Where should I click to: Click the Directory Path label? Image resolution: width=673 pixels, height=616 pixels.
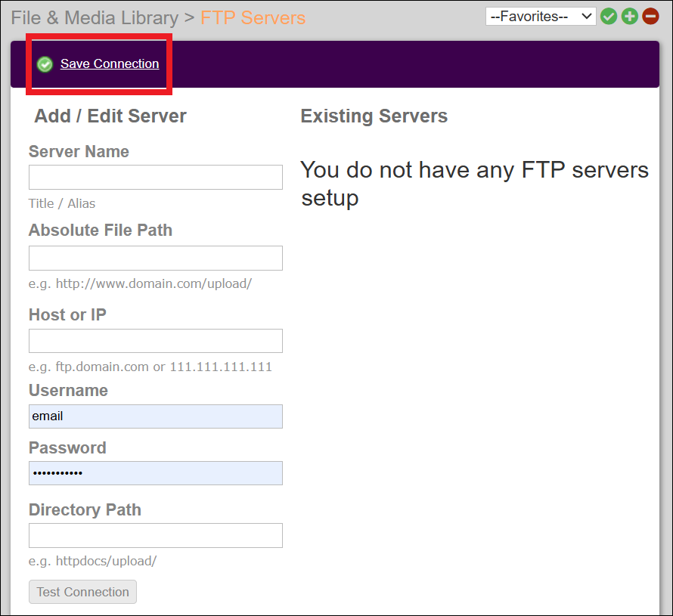tap(85, 509)
